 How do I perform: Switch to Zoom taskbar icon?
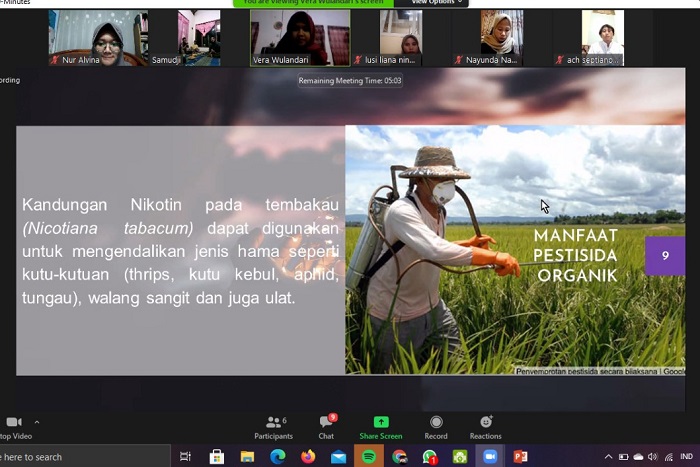coord(490,457)
